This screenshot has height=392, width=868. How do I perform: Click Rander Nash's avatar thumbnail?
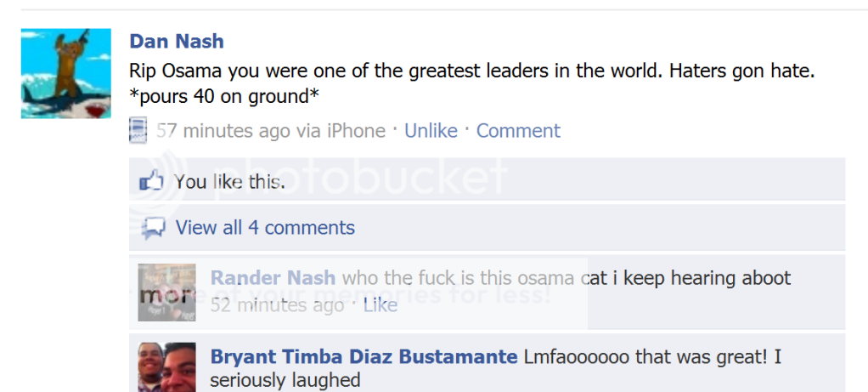tap(166, 293)
